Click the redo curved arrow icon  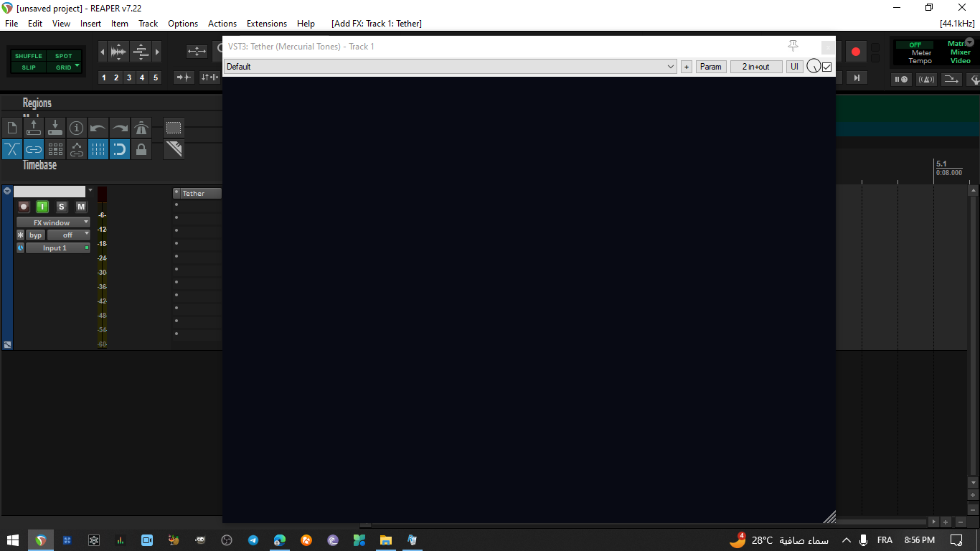[120, 128]
